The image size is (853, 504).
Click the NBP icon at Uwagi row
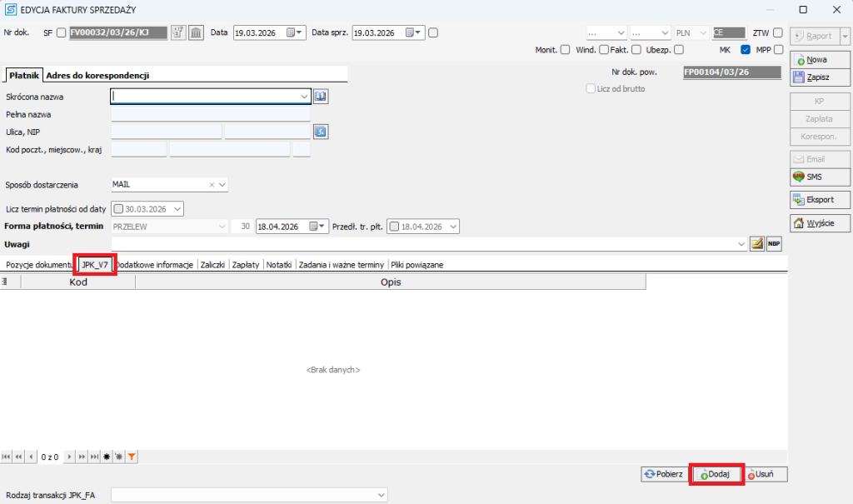[774, 243]
